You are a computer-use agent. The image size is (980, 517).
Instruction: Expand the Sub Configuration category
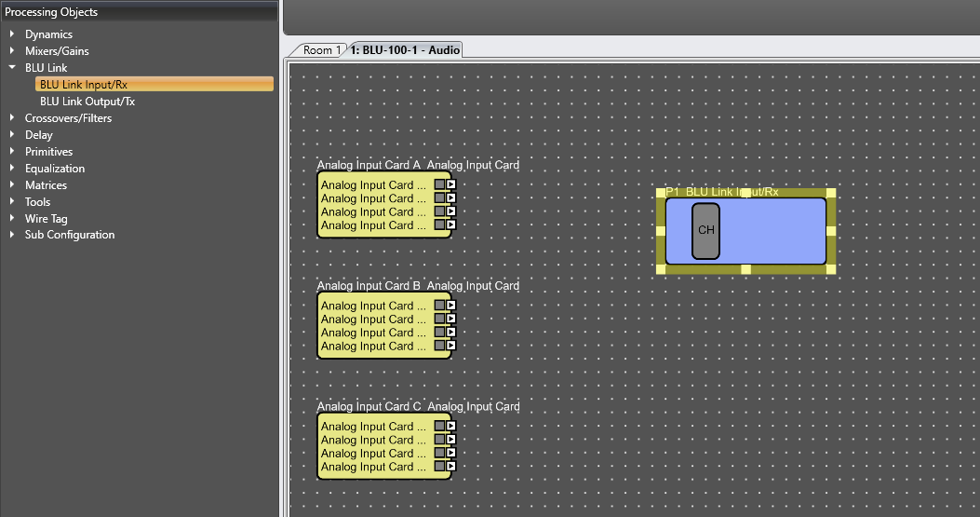[x=12, y=234]
